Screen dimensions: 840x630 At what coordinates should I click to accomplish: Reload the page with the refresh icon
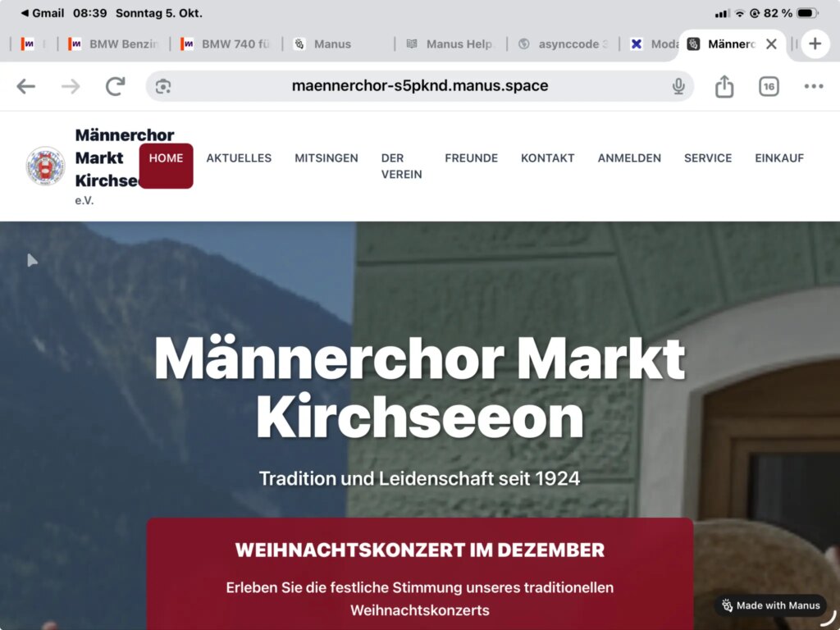pos(115,86)
